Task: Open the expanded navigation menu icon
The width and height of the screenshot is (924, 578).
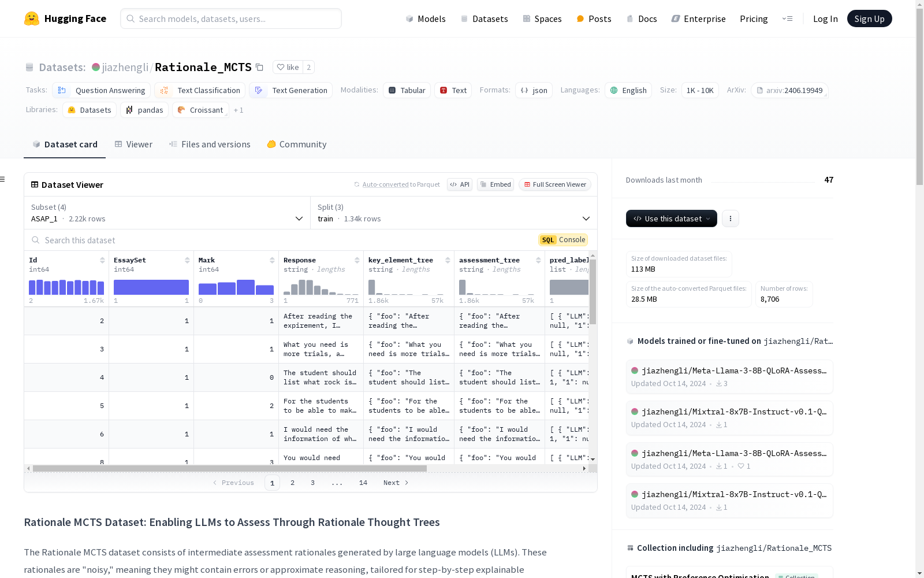Action: 787,18
